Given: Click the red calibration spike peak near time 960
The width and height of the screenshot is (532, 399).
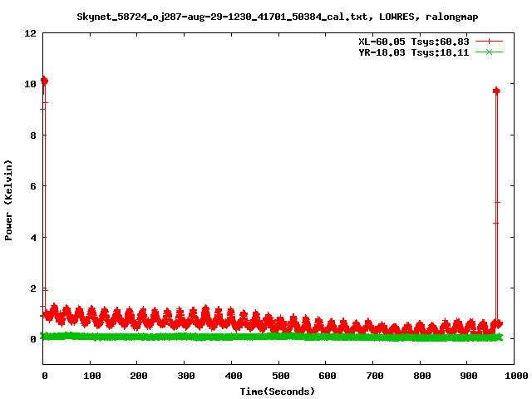Looking at the screenshot, I should coord(496,91).
